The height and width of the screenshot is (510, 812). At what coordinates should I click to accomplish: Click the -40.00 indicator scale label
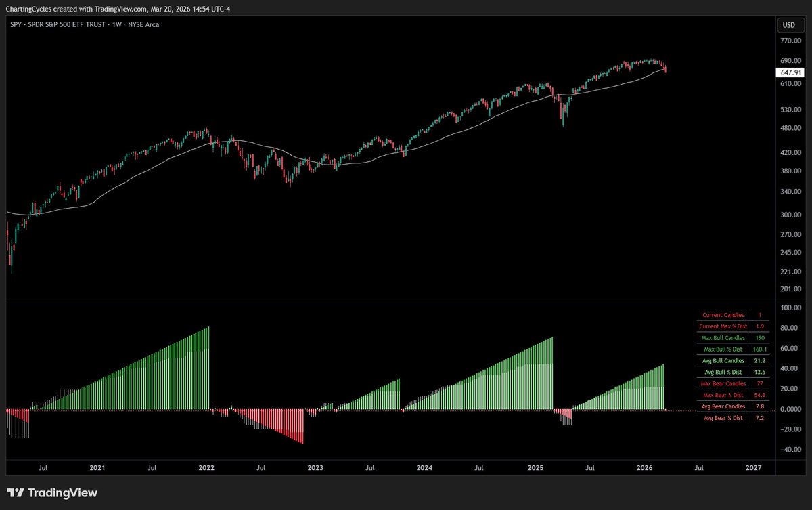(x=790, y=450)
